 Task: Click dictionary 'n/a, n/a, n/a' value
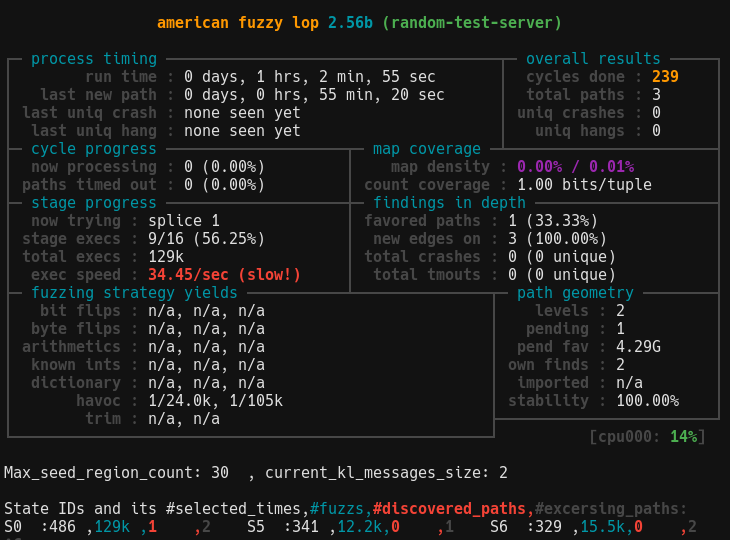click(206, 383)
